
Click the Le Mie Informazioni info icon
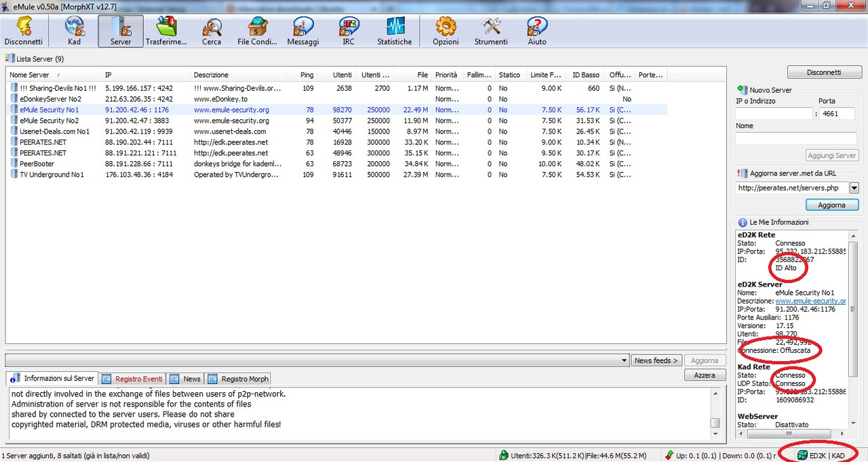point(742,222)
